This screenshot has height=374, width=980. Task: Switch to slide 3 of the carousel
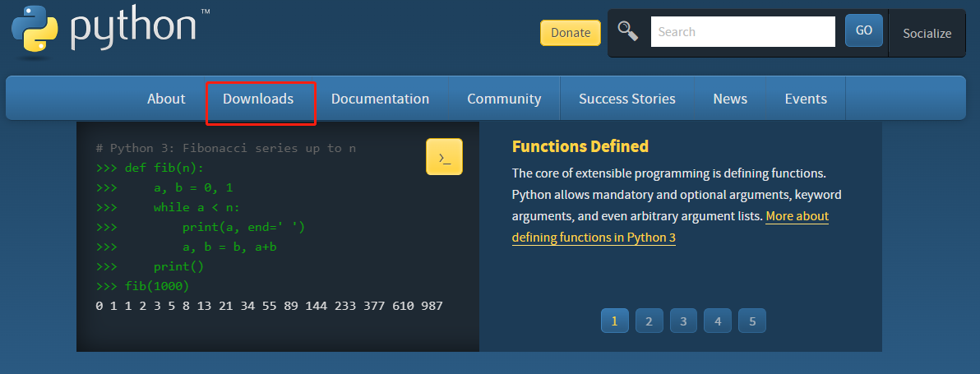(x=683, y=321)
